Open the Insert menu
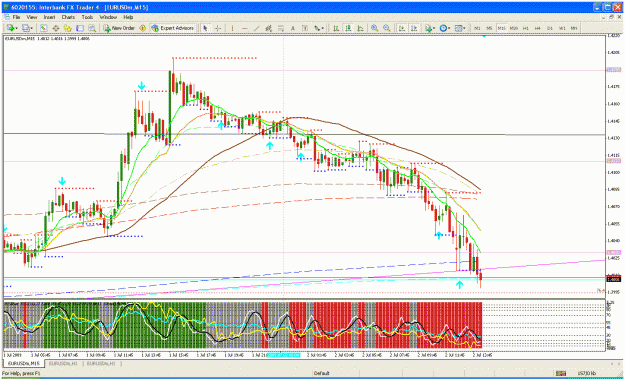 (49, 17)
